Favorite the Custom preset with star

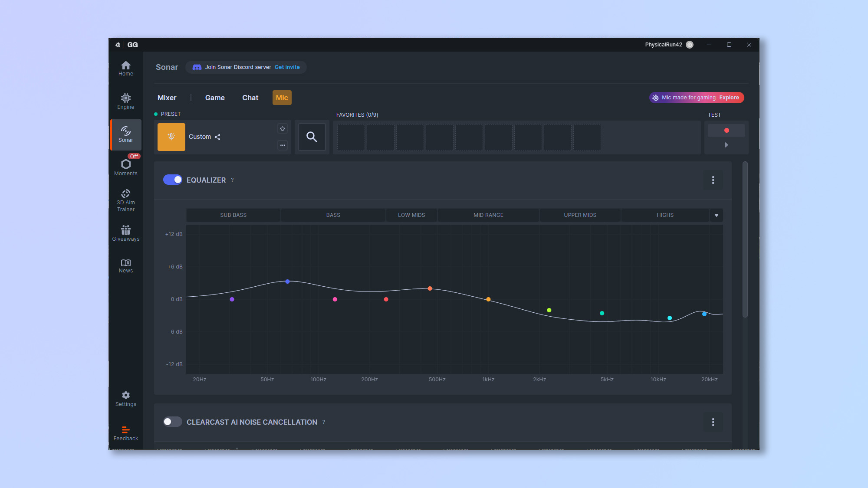coord(283,129)
